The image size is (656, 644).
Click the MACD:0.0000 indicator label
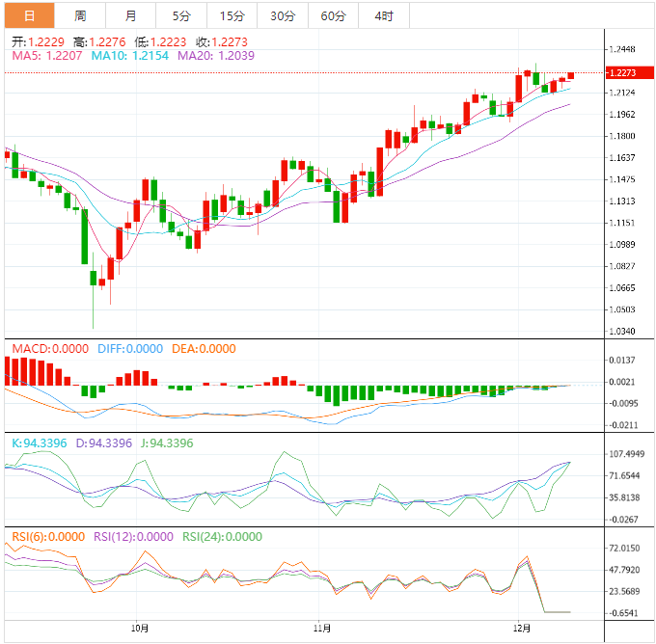click(50, 348)
